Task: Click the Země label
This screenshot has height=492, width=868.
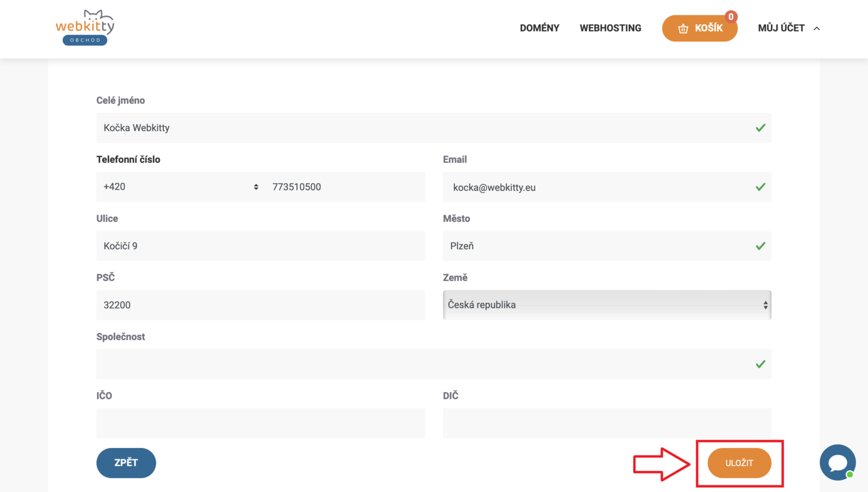Action: pos(455,278)
